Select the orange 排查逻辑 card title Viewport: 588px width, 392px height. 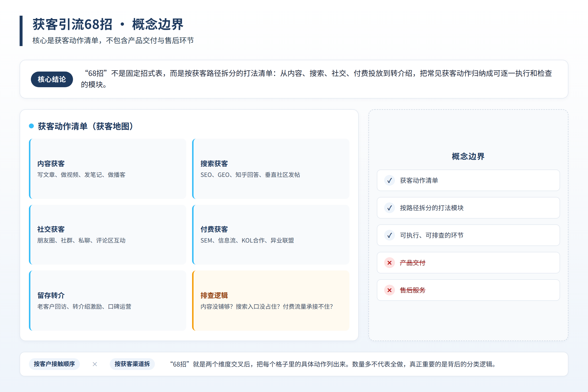(x=214, y=295)
